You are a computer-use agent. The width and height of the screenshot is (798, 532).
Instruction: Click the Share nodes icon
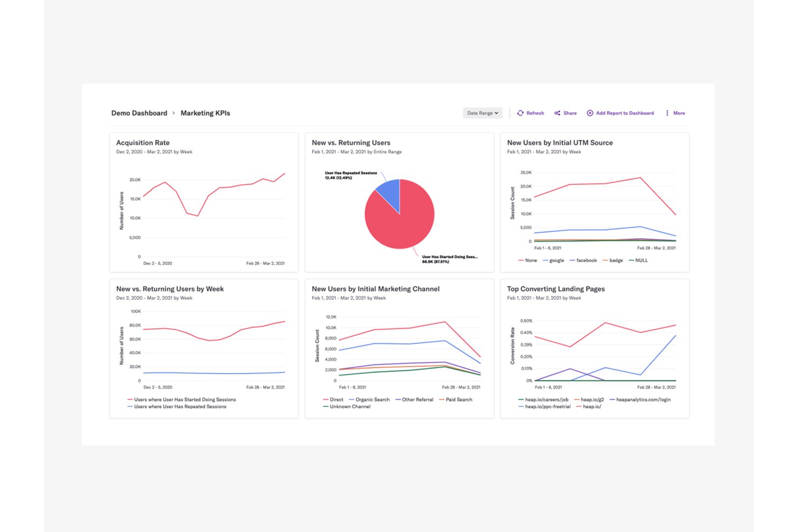tap(558, 113)
